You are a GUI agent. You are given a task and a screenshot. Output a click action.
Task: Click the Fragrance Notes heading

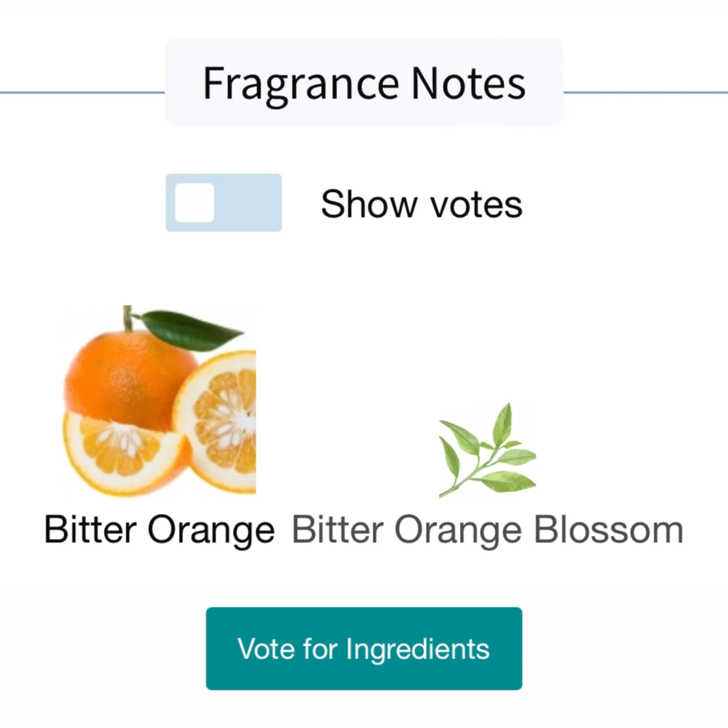tap(364, 83)
